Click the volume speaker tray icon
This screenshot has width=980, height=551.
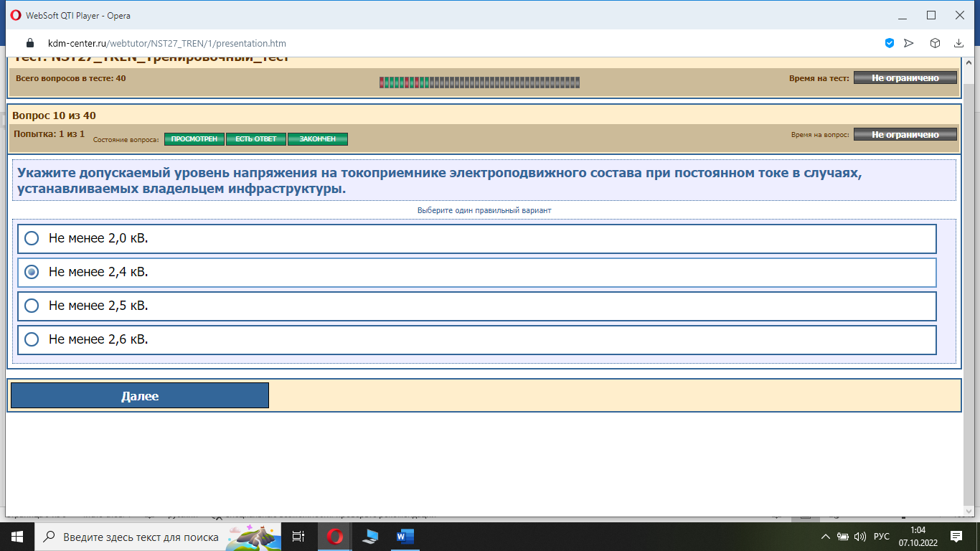(860, 537)
